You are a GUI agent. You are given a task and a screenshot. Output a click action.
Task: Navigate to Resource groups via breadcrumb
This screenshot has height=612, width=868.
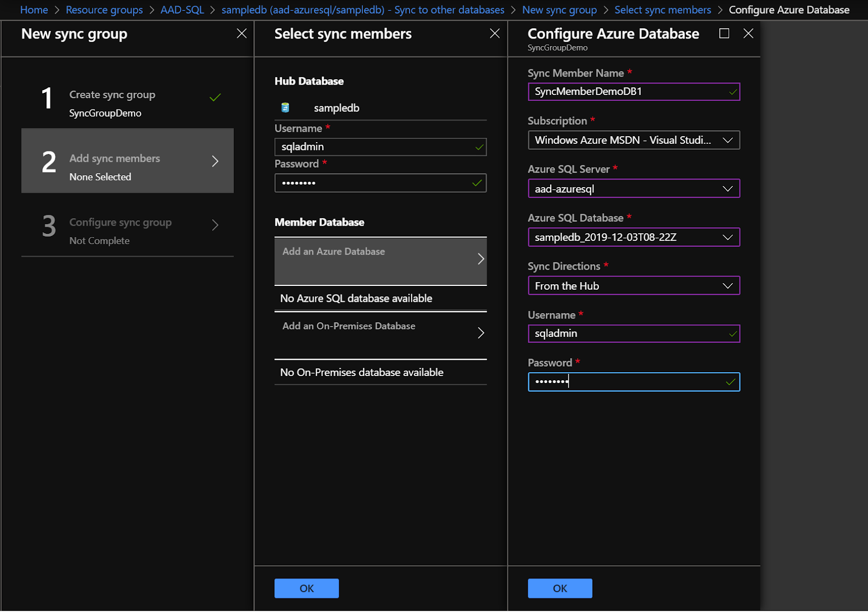coord(104,9)
